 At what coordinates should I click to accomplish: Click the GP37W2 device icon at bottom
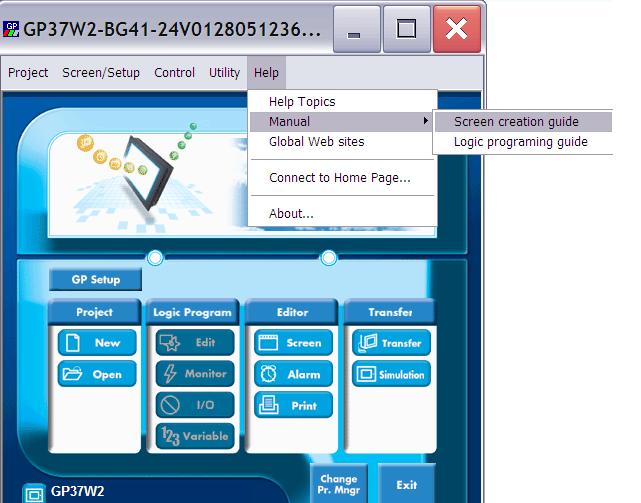coord(35,492)
